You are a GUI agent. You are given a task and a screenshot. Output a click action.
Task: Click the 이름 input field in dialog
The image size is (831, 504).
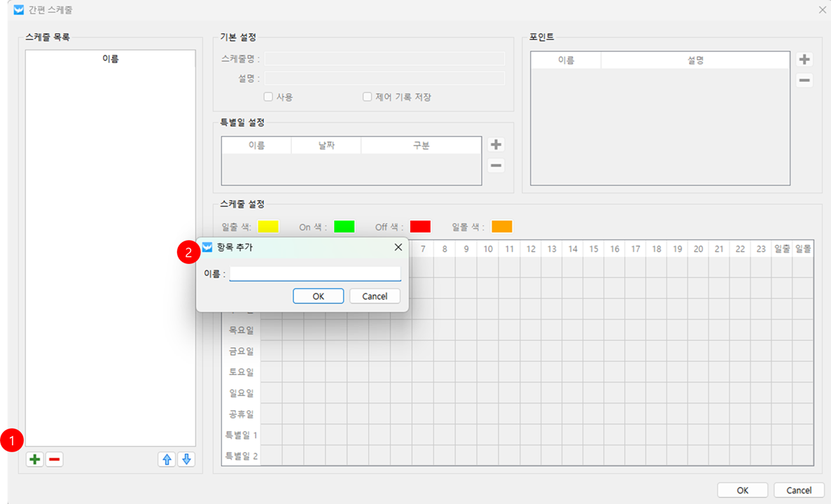click(315, 274)
